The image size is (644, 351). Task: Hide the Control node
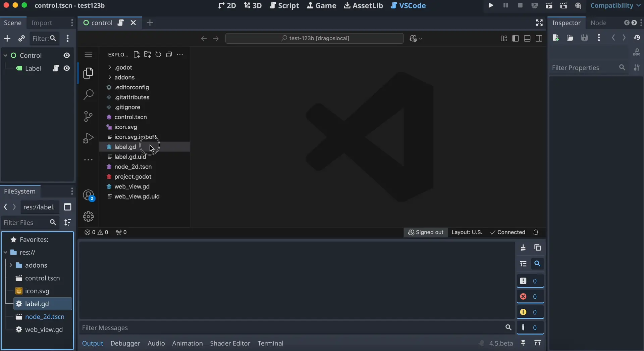[x=67, y=55]
